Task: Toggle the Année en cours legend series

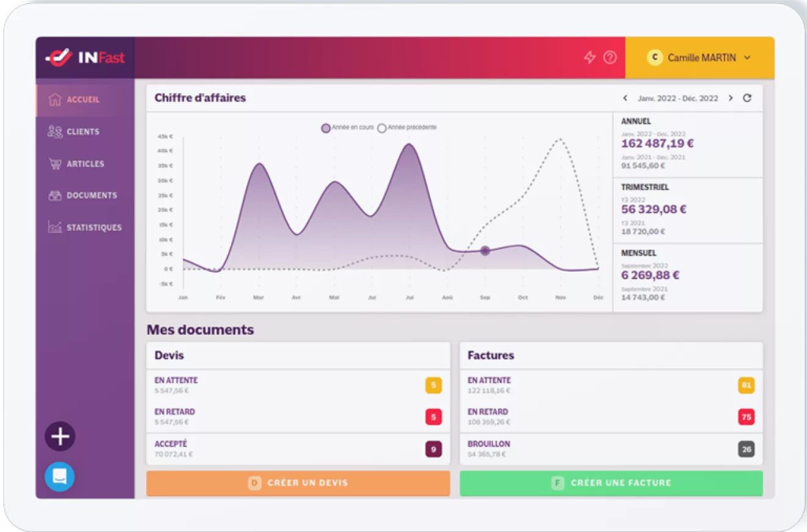Action: coord(348,128)
